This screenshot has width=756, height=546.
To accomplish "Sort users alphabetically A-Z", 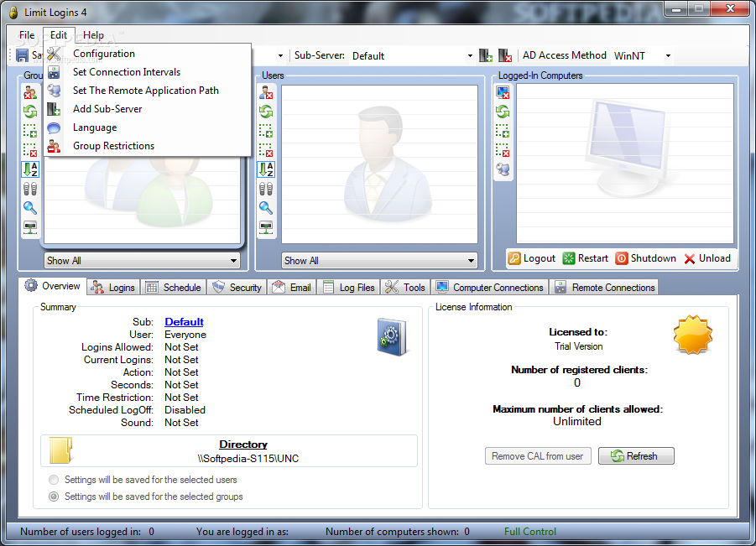I will [x=266, y=169].
